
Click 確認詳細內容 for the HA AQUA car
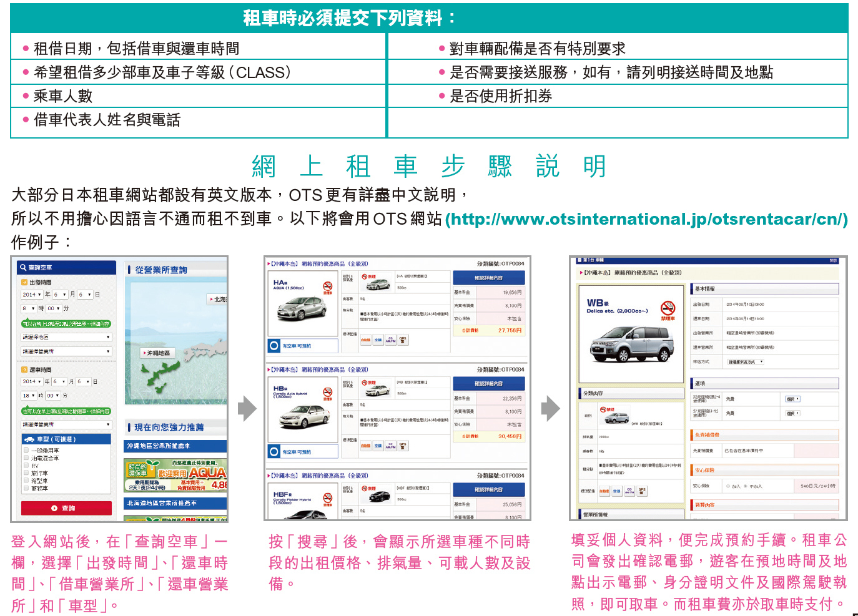click(488, 278)
